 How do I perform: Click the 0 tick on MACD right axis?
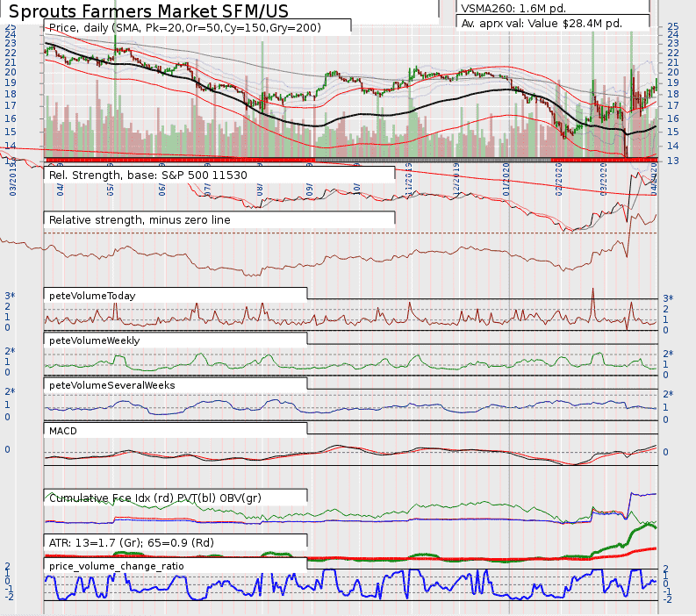click(665, 452)
